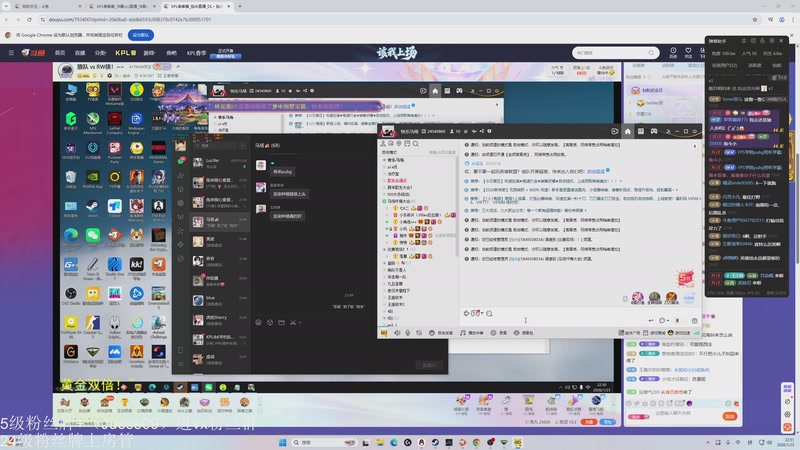Open Wallpaper Engine icon on streamed desktop
The width and height of the screenshot is (800, 450).
pyautogui.click(x=136, y=121)
